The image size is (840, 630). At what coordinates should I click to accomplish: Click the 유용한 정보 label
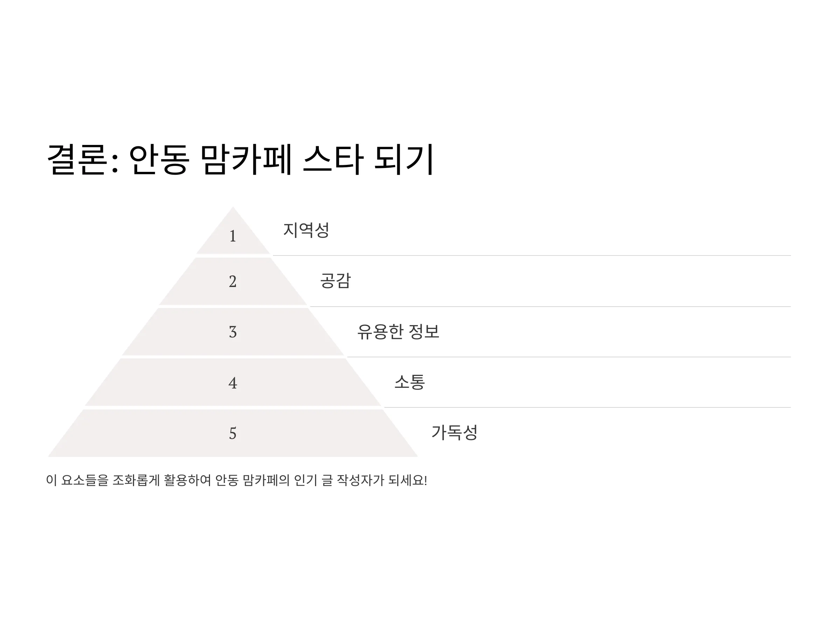(x=398, y=331)
